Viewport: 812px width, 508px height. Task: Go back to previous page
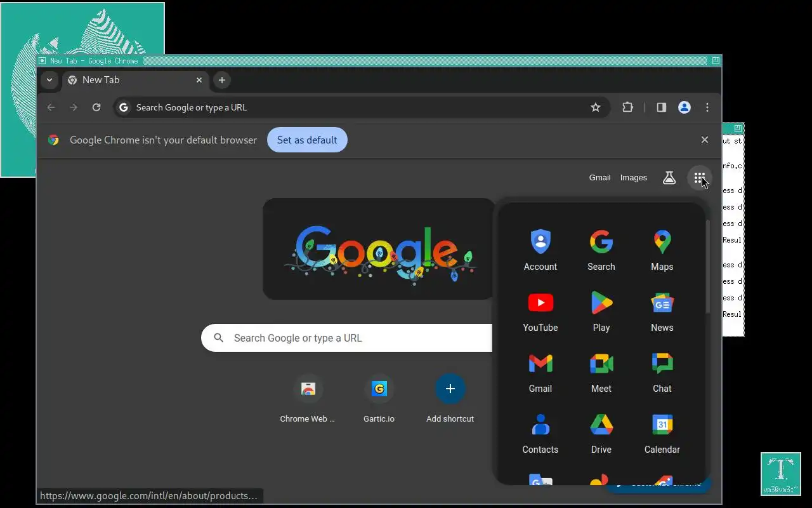[51, 107]
